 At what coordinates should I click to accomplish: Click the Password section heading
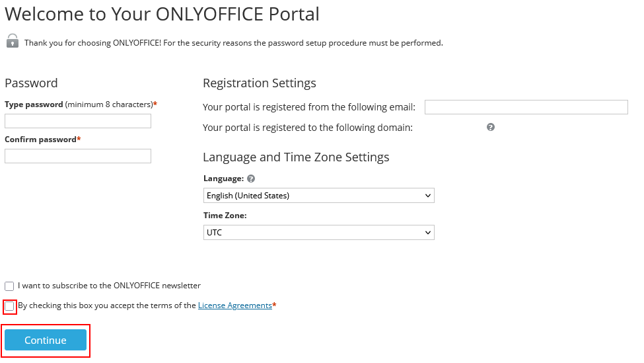point(31,83)
